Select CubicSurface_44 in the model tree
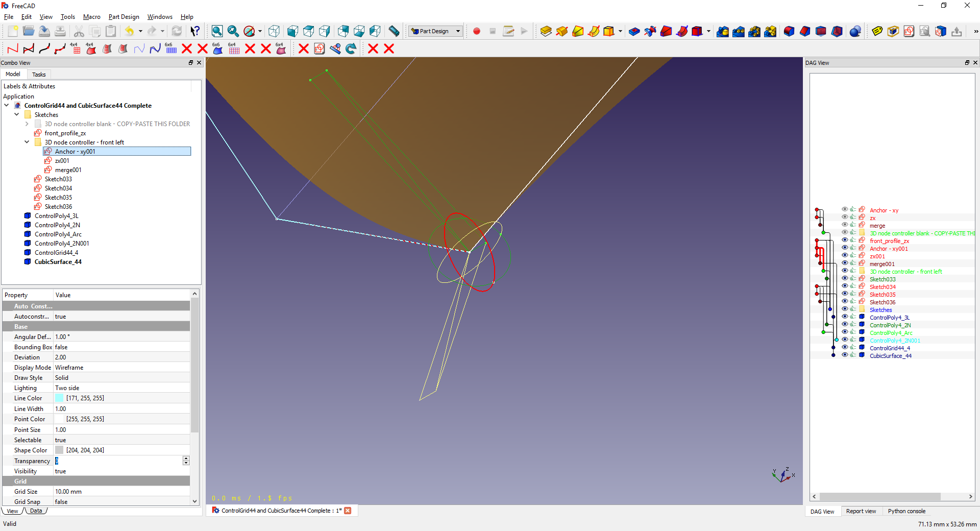980x531 pixels. coord(58,262)
